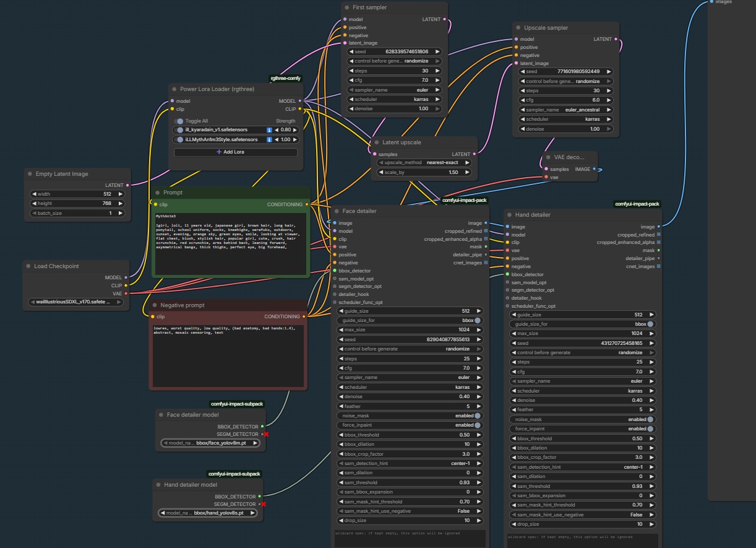Disable force_inpaint in Hand detailer
Screen dimensions: 756x548
click(650, 428)
